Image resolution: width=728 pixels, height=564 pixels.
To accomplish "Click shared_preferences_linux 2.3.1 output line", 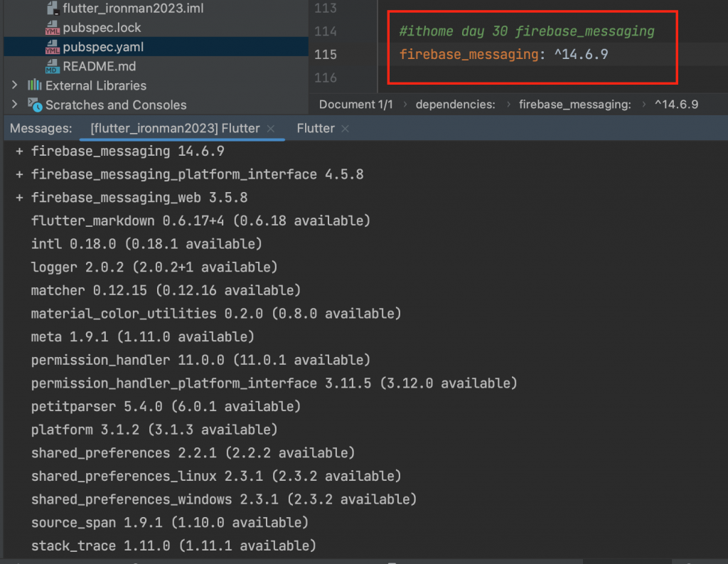I will click(216, 477).
